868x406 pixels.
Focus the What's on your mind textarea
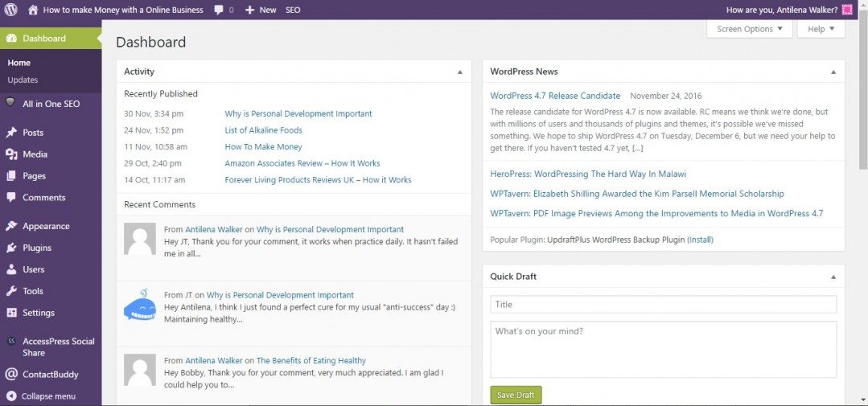[x=663, y=350]
